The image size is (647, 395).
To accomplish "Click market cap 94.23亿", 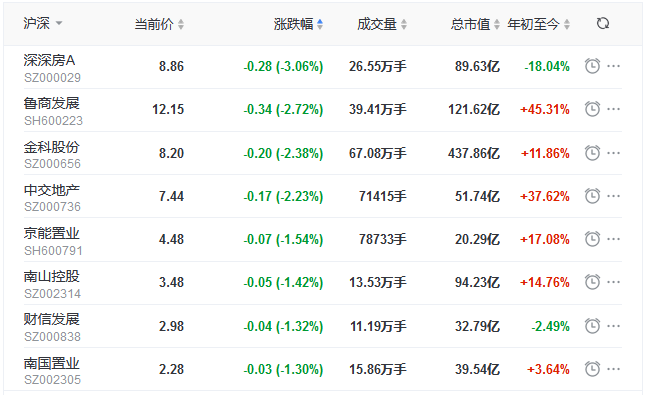I will click(477, 282).
